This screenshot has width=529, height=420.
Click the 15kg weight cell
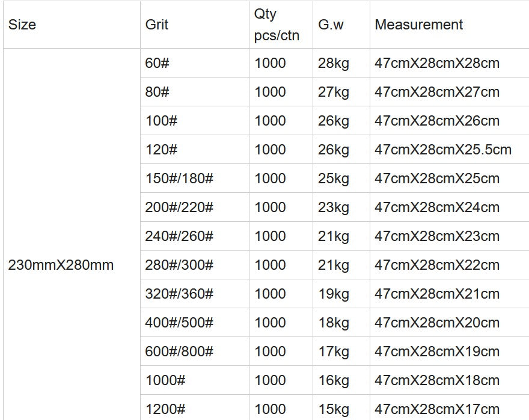click(334, 409)
